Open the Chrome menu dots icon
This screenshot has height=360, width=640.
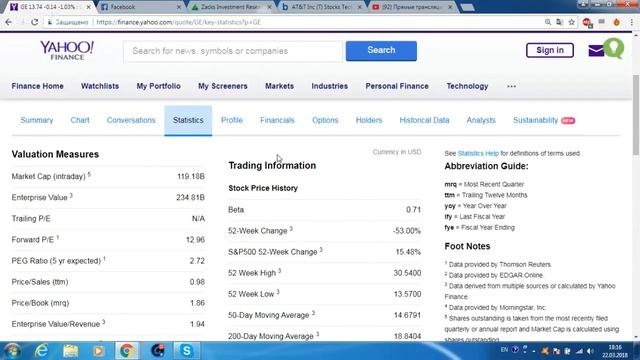[632, 22]
